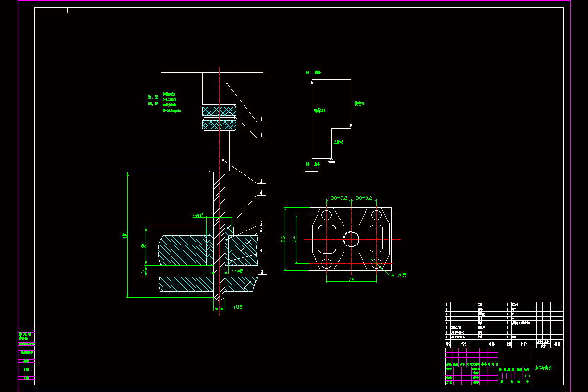
Task: Click the 59 vertical dimension text
Action: tap(143, 246)
